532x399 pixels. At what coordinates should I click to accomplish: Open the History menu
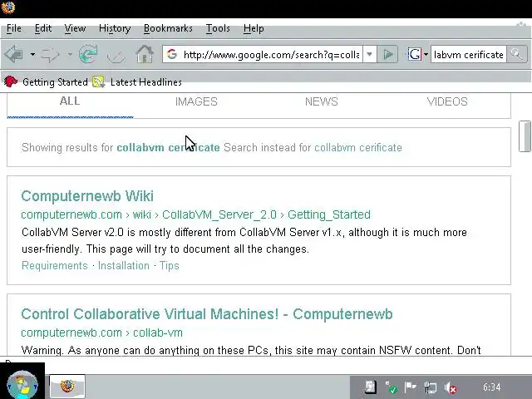pos(115,28)
